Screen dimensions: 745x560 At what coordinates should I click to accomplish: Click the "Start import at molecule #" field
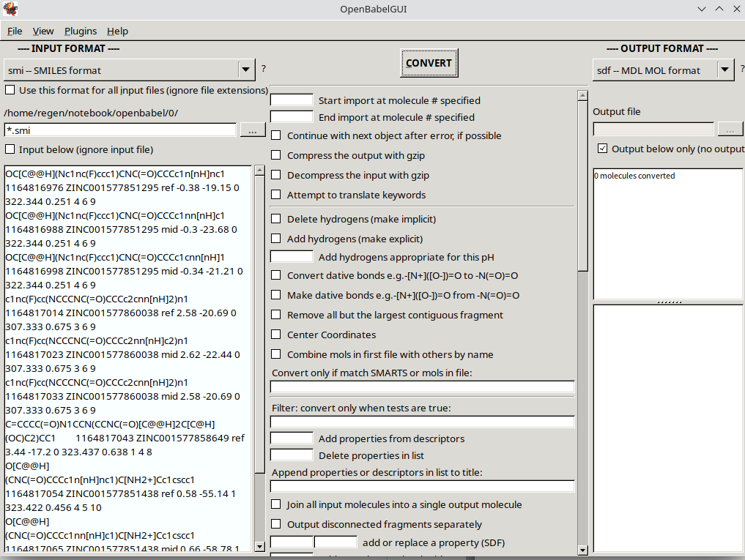[291, 100]
